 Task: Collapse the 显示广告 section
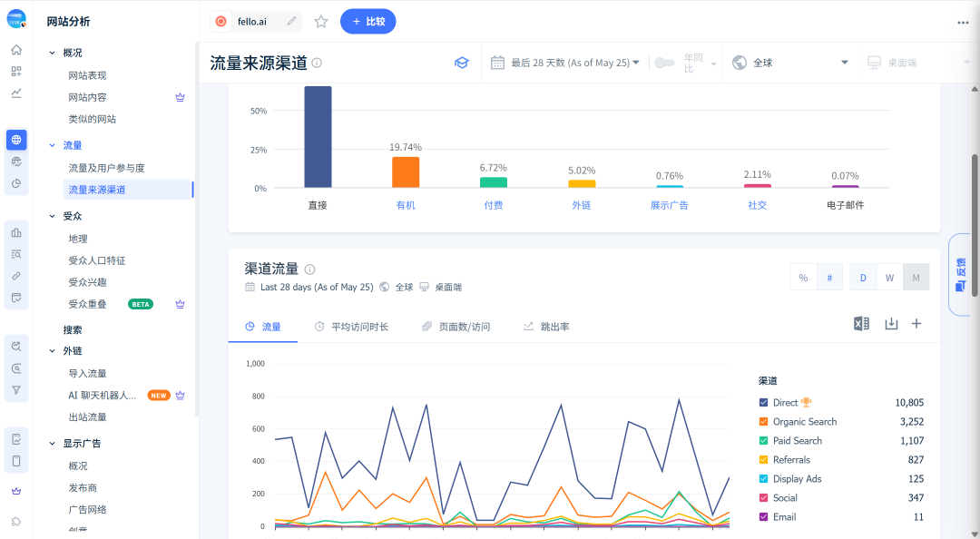[53, 444]
